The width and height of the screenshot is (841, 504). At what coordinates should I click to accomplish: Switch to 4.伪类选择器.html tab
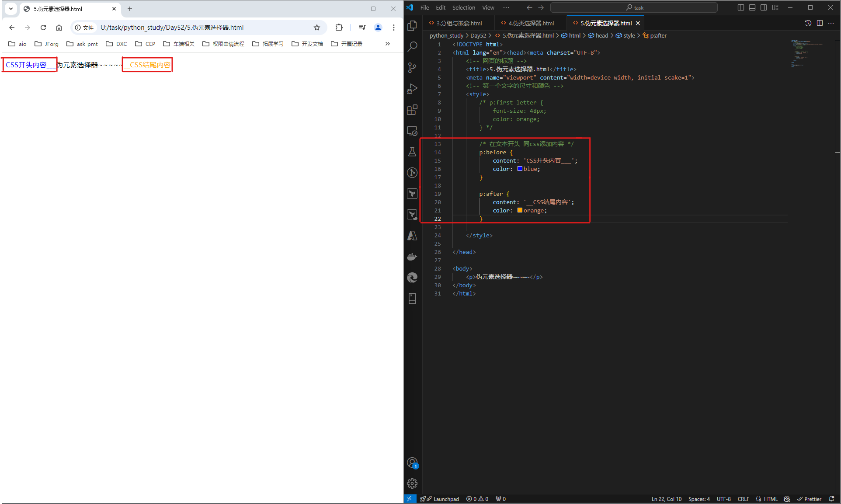point(531,23)
